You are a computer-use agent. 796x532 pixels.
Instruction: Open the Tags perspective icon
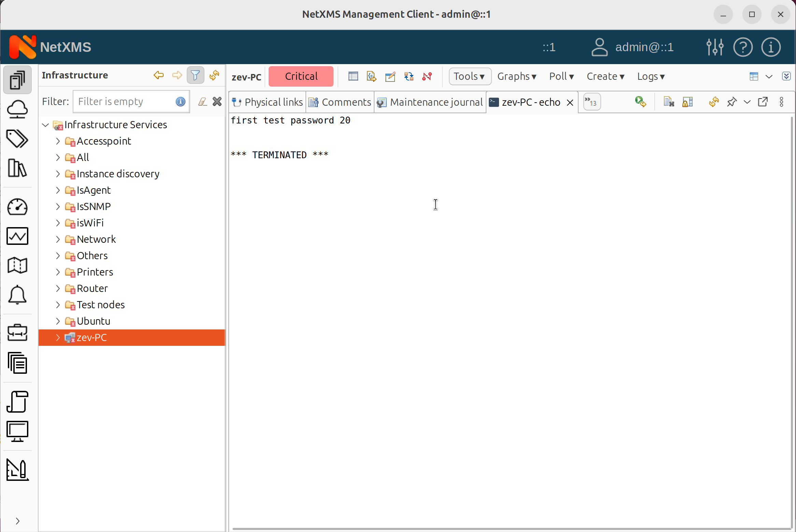coord(17,139)
